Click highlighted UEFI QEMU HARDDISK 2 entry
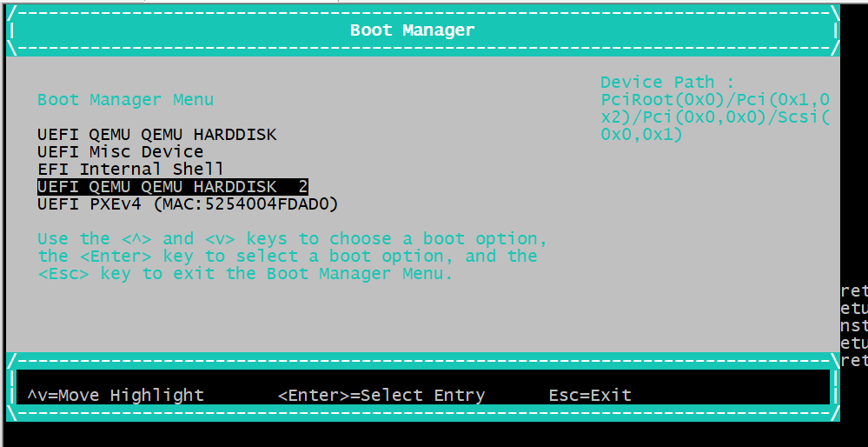Screen dimensions: 868x447 [173, 187]
